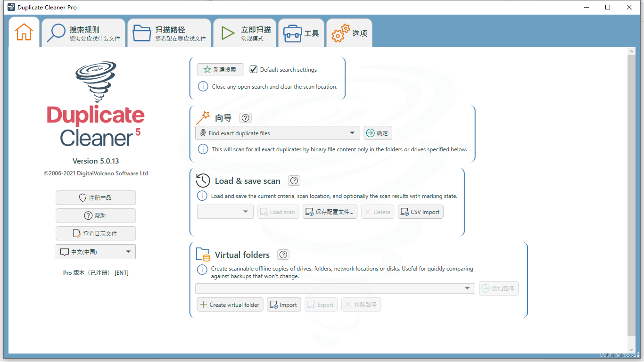
Task: Maximize the Duplicate Cleaner Pro window
Action: pyautogui.click(x=608, y=7)
